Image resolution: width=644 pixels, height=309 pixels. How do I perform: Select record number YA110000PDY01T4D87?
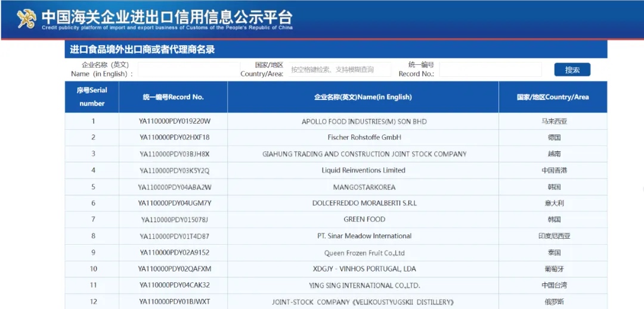[174, 236]
